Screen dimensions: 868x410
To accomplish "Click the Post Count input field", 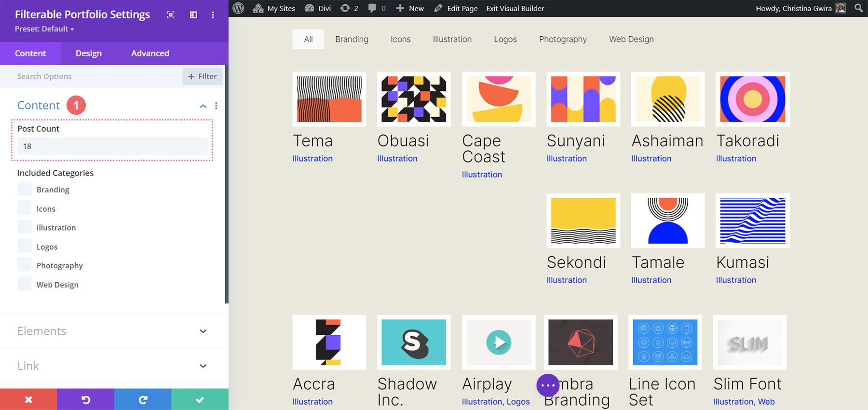I will tap(112, 146).
